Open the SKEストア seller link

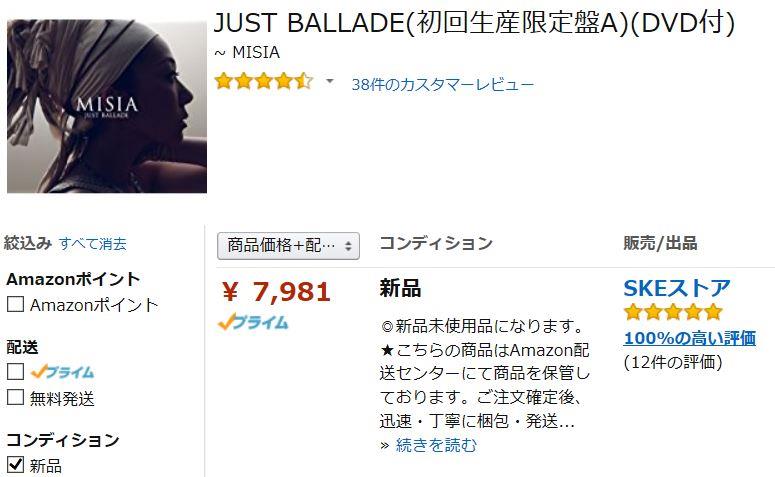pos(677,288)
